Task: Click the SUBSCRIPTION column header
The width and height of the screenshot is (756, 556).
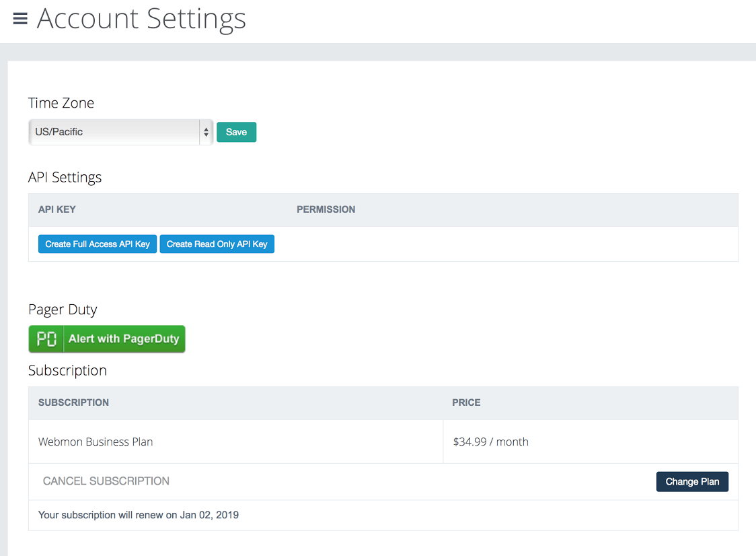Action: tap(73, 403)
